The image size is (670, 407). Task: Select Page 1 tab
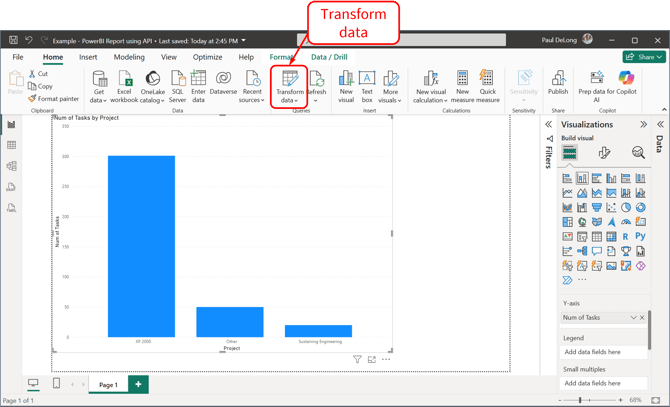click(x=109, y=384)
